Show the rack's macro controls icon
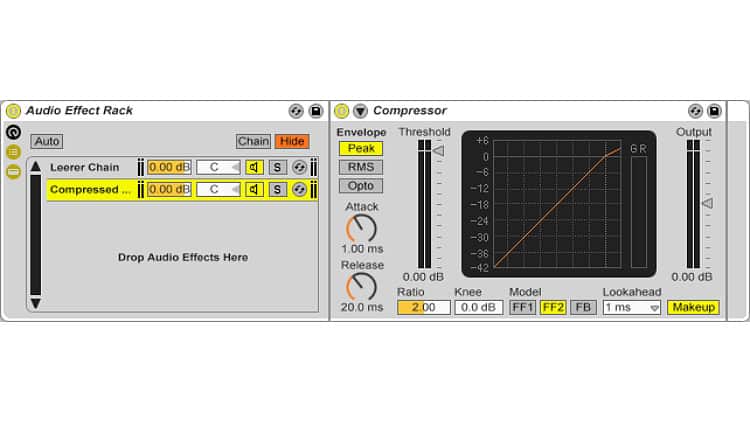 tap(13, 132)
